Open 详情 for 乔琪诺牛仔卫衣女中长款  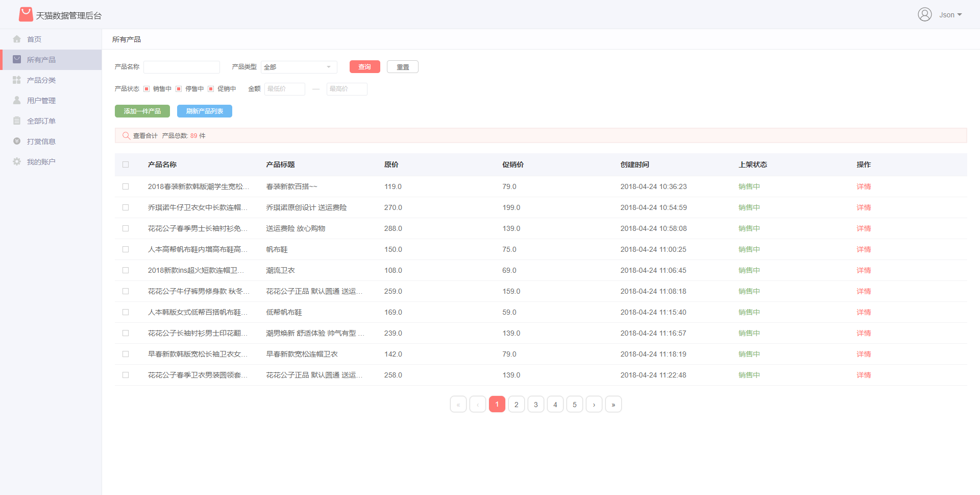(864, 207)
